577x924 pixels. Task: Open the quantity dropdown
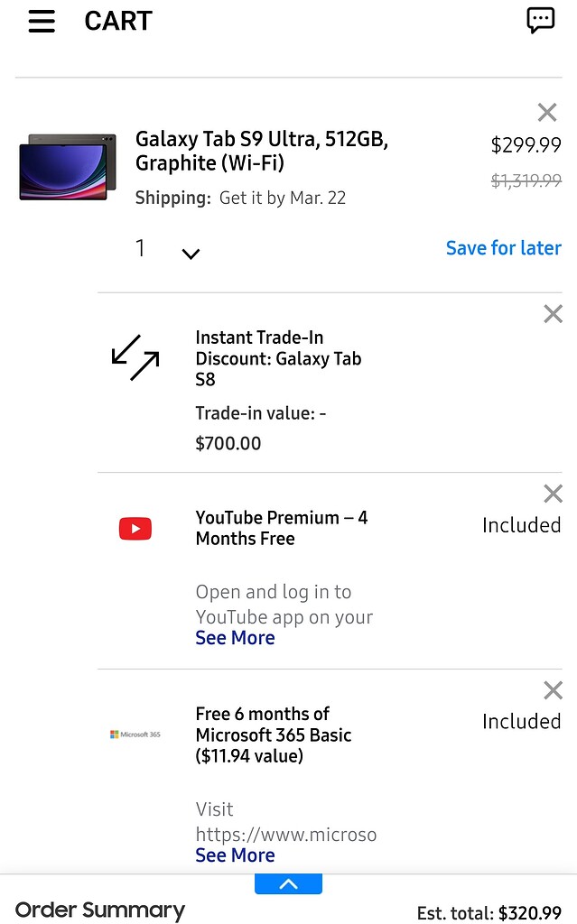pyautogui.click(x=191, y=253)
